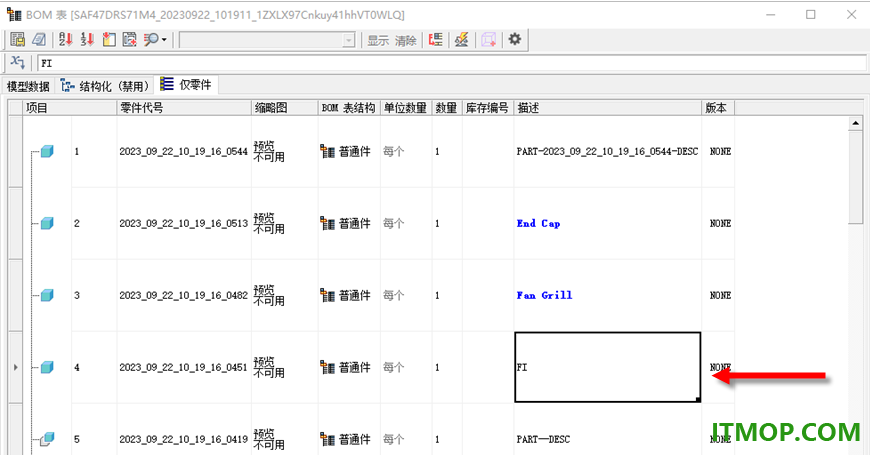Select row 2 via its row header
Image resolution: width=870 pixels, height=455 pixels.
point(15,223)
